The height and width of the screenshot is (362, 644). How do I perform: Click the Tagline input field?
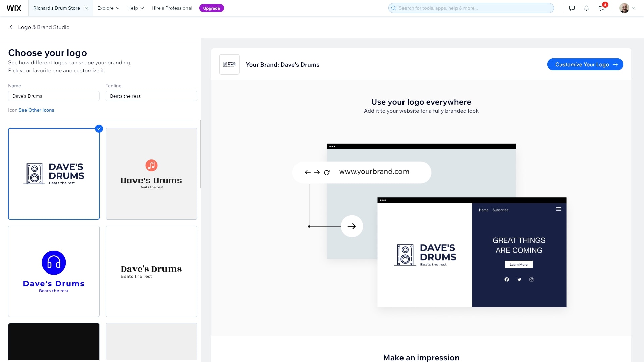tap(151, 96)
